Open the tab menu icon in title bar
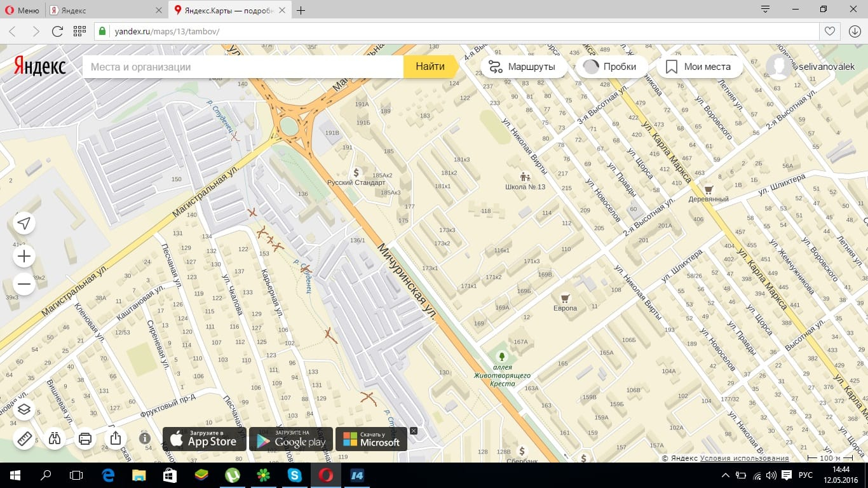 [765, 10]
